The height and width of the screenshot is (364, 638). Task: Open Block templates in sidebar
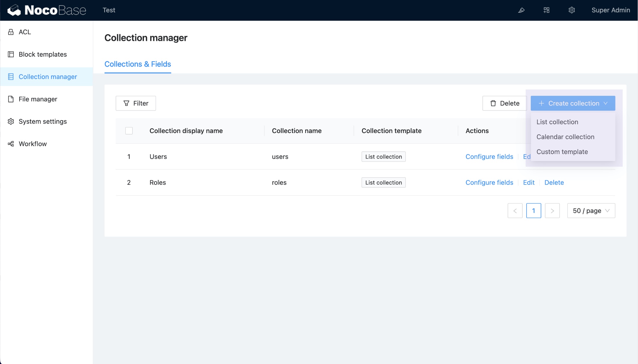(43, 54)
